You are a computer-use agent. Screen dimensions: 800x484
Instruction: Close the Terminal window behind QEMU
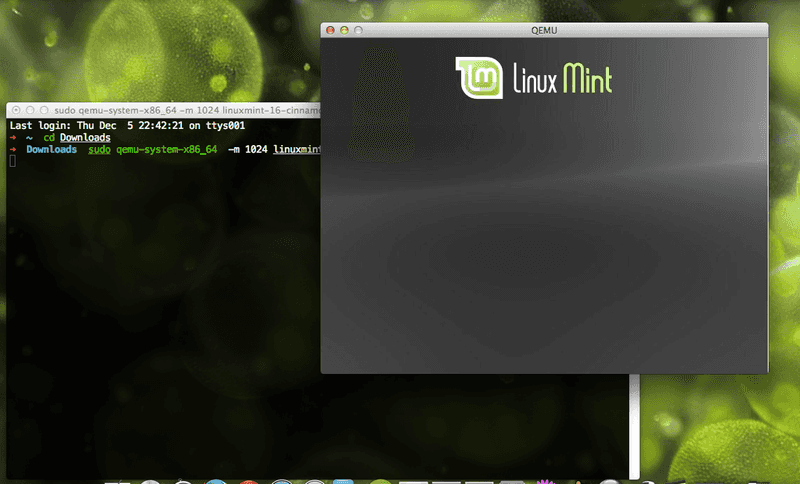16,110
